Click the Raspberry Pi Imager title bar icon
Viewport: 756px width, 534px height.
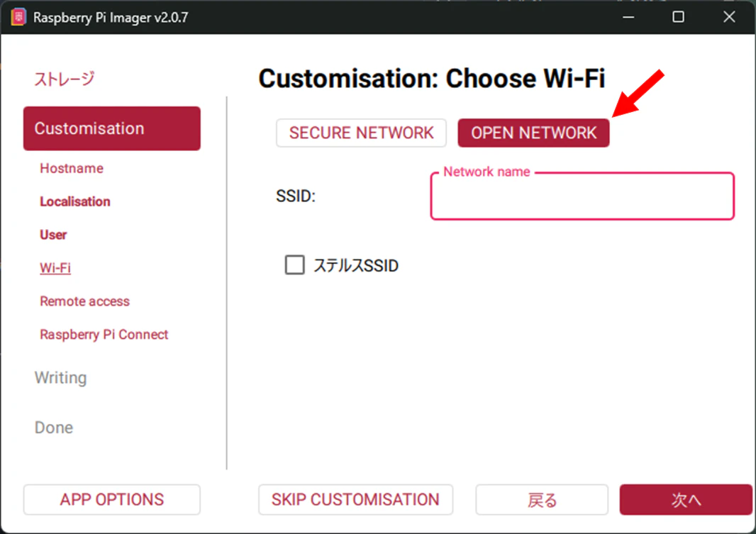[x=18, y=17]
